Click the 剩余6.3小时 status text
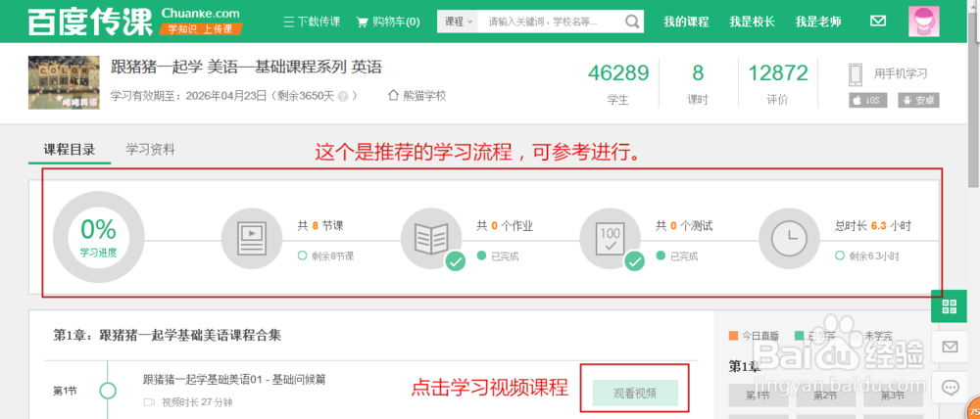The height and width of the screenshot is (419, 980). 874,256
